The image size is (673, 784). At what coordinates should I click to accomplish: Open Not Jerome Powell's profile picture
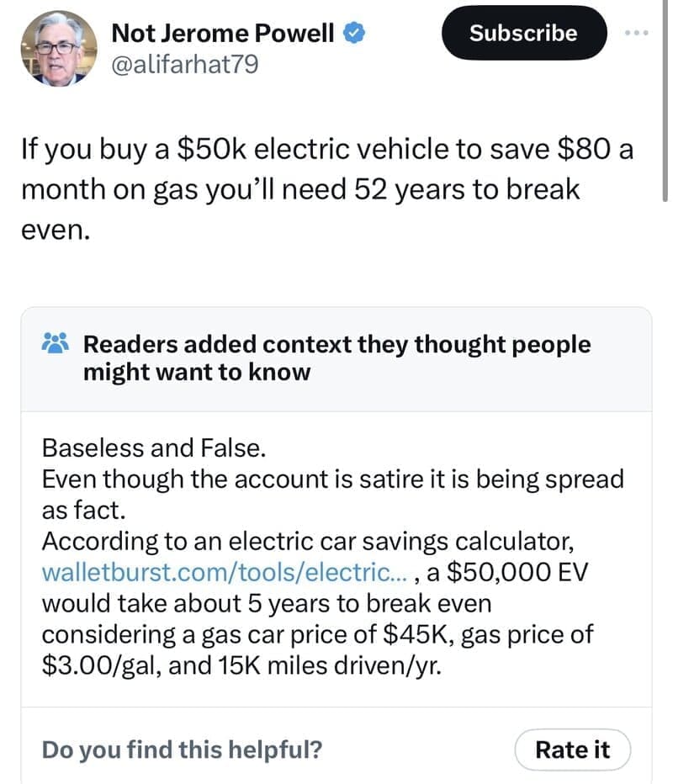point(56,49)
